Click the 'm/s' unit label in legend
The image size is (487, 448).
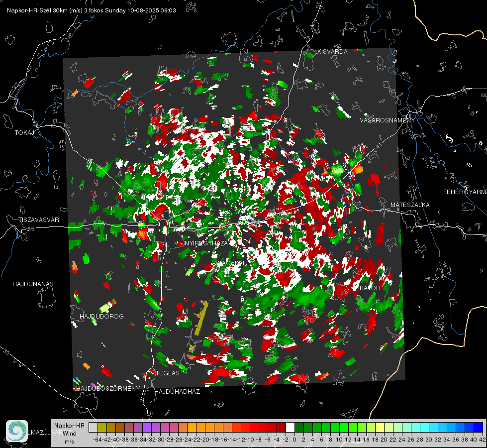69,442
